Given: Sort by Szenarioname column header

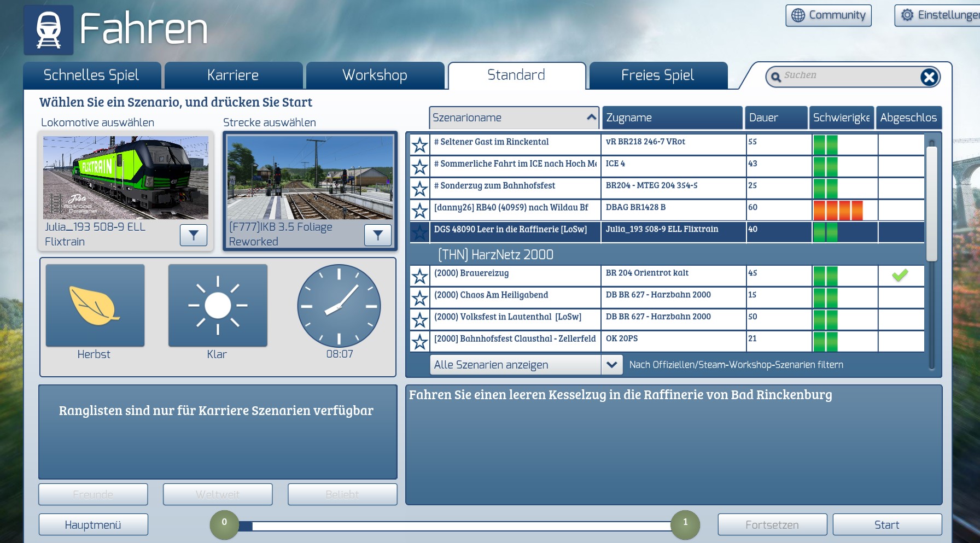Looking at the screenshot, I should pyautogui.click(x=514, y=118).
